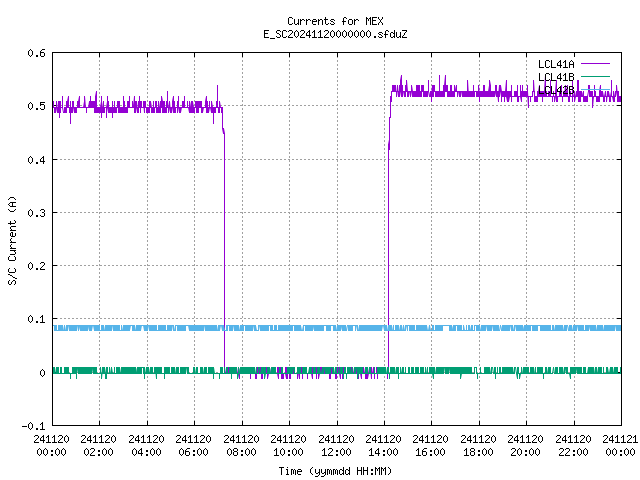Click the 241120 02:00 x-axis tick label
This screenshot has height=480, width=640.
(98, 446)
